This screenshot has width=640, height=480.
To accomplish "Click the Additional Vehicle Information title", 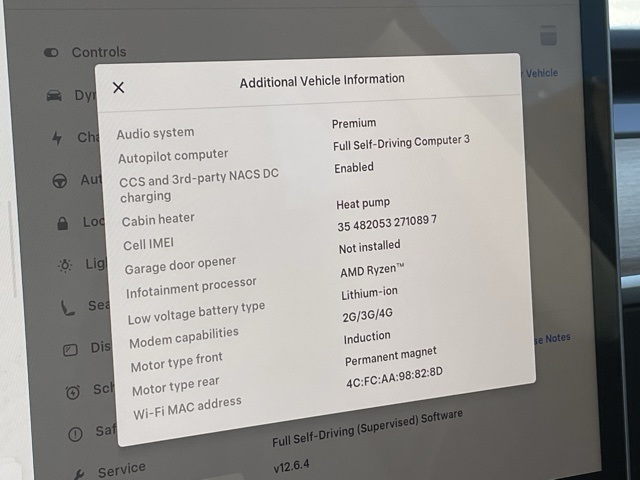I will [322, 80].
